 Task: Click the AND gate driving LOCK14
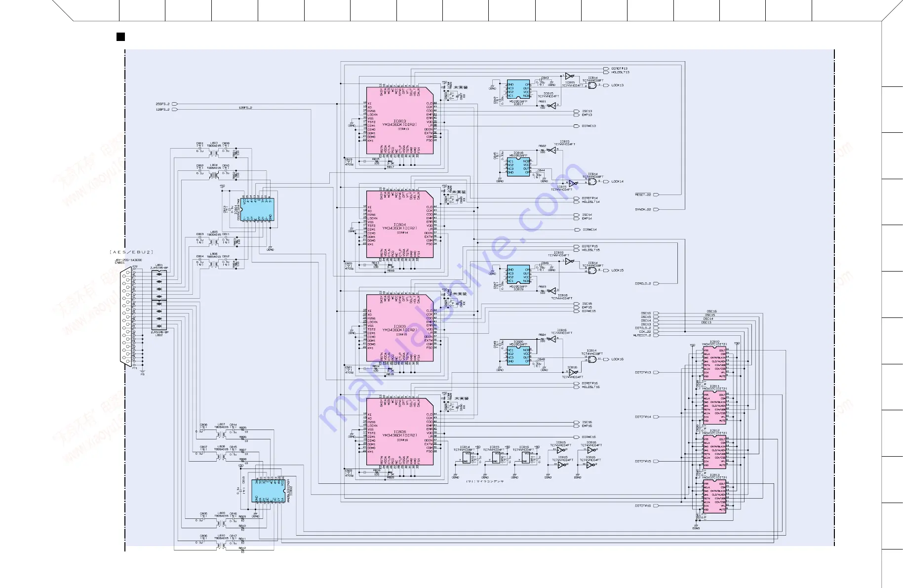[x=592, y=182]
